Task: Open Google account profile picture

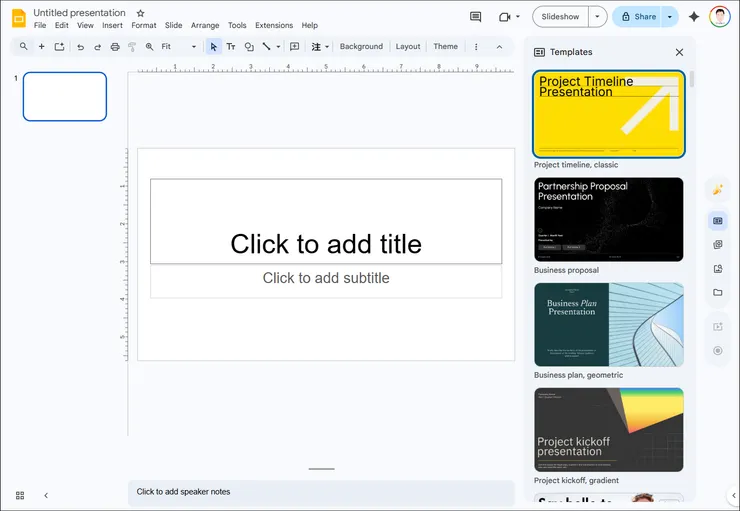Action: point(719,17)
